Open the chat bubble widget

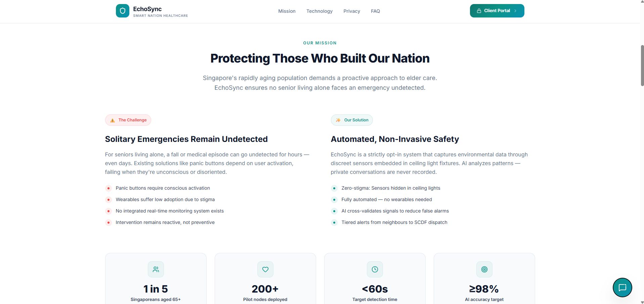[x=622, y=288]
